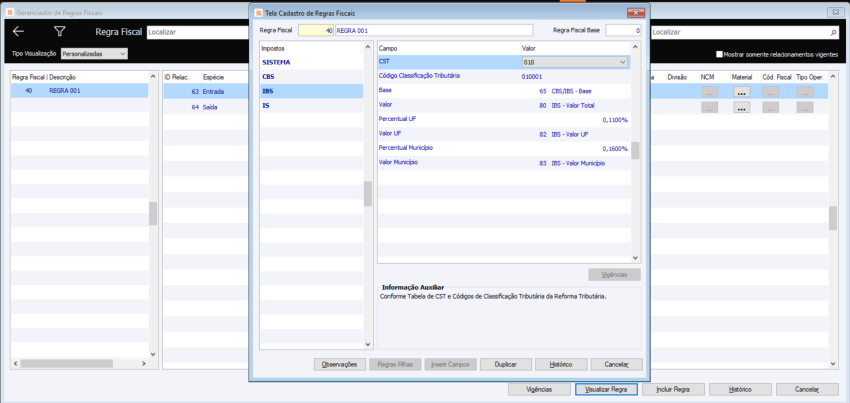Open the Tipo Visualização dropdown
This screenshot has width=850, height=403.
(94, 54)
